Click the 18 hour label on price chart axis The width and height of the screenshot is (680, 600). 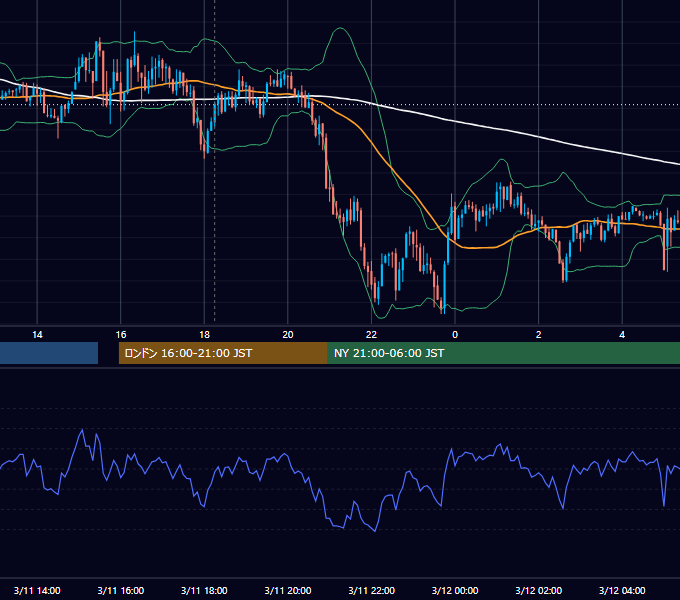(204, 335)
